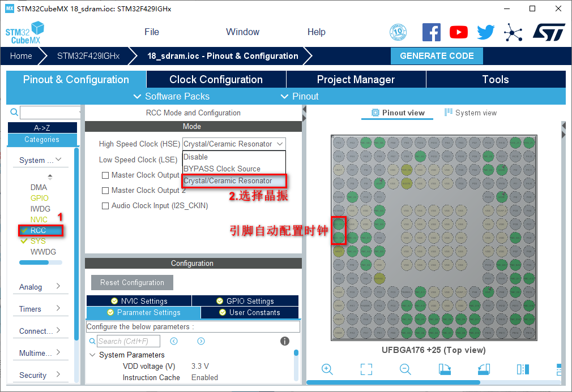
Task: Open the ST YouTube channel icon
Action: 459,32
